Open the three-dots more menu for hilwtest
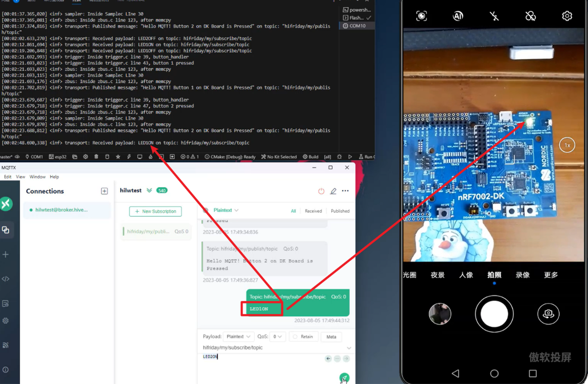The width and height of the screenshot is (588, 384). click(x=345, y=191)
